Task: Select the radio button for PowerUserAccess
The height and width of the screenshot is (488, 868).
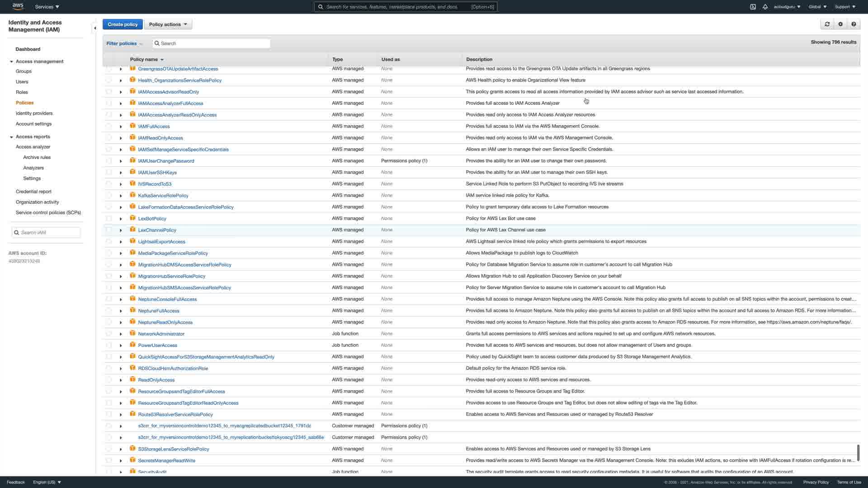Action: pyautogui.click(x=108, y=345)
